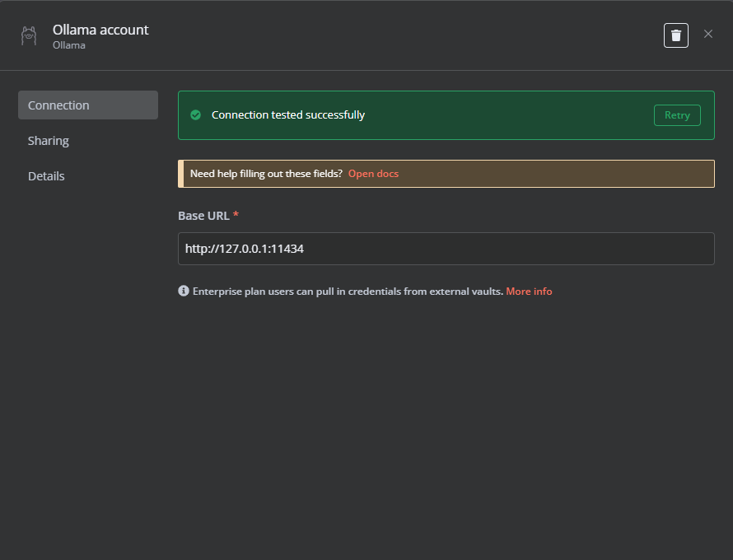Click the 'Connection tested successfully' message
733x560 pixels.
288,115
